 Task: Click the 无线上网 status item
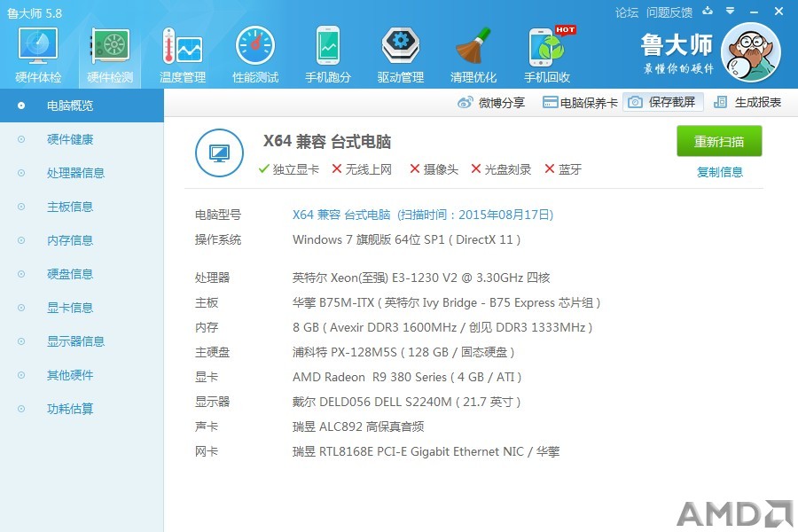pos(362,169)
